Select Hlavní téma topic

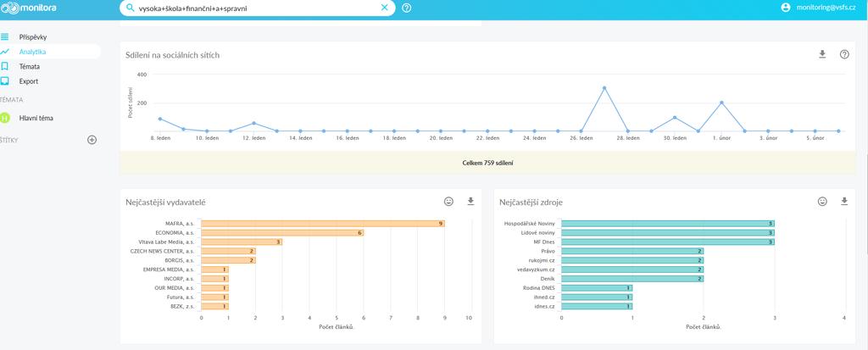click(x=36, y=118)
